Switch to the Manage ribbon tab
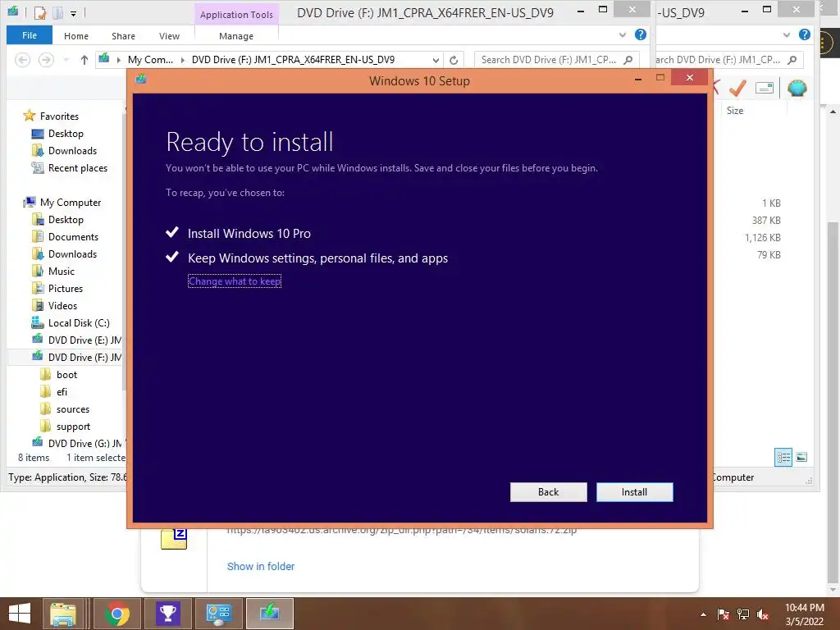Screen dimensions: 840x630 (236, 36)
